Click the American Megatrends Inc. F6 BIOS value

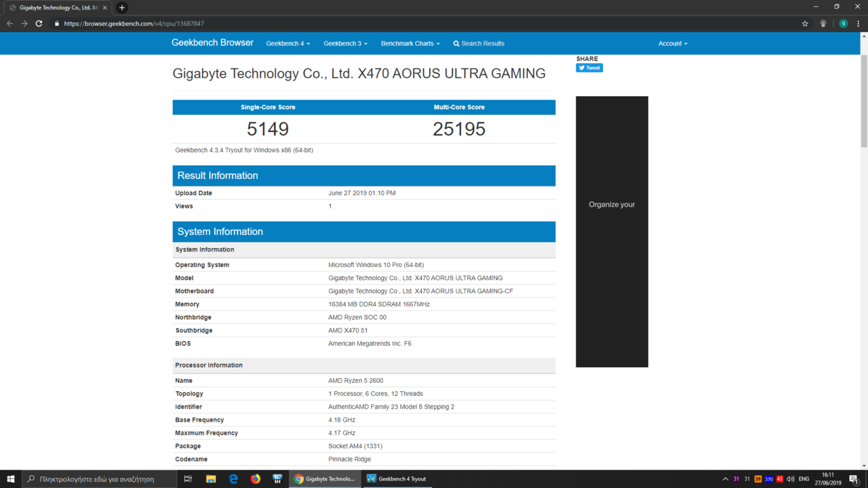(370, 344)
